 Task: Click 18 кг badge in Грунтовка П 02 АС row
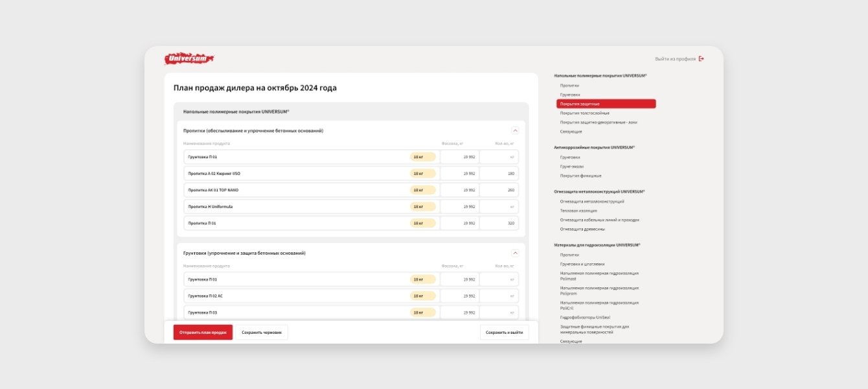click(x=422, y=296)
